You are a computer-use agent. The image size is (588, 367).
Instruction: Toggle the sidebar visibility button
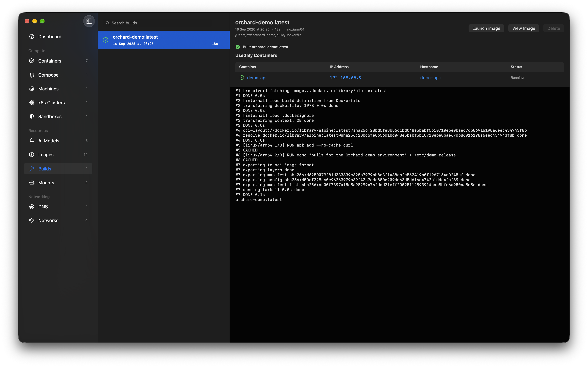[x=89, y=21]
